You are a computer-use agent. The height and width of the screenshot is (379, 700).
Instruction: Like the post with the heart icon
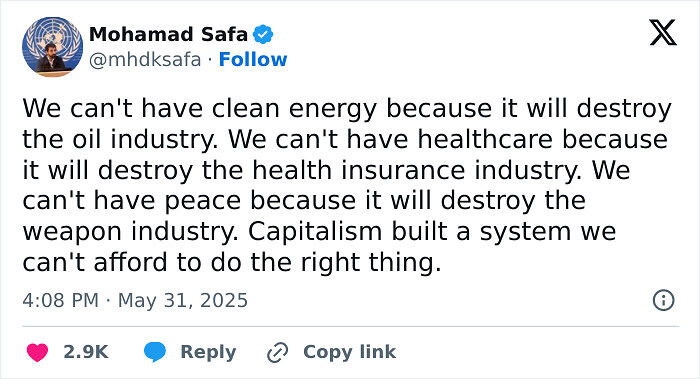[38, 352]
